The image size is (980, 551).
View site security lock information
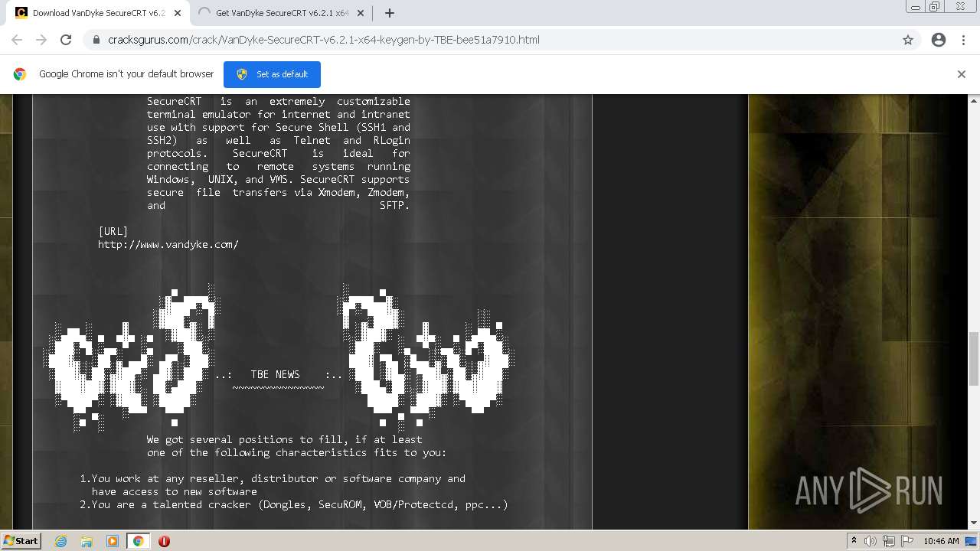pyautogui.click(x=96, y=40)
